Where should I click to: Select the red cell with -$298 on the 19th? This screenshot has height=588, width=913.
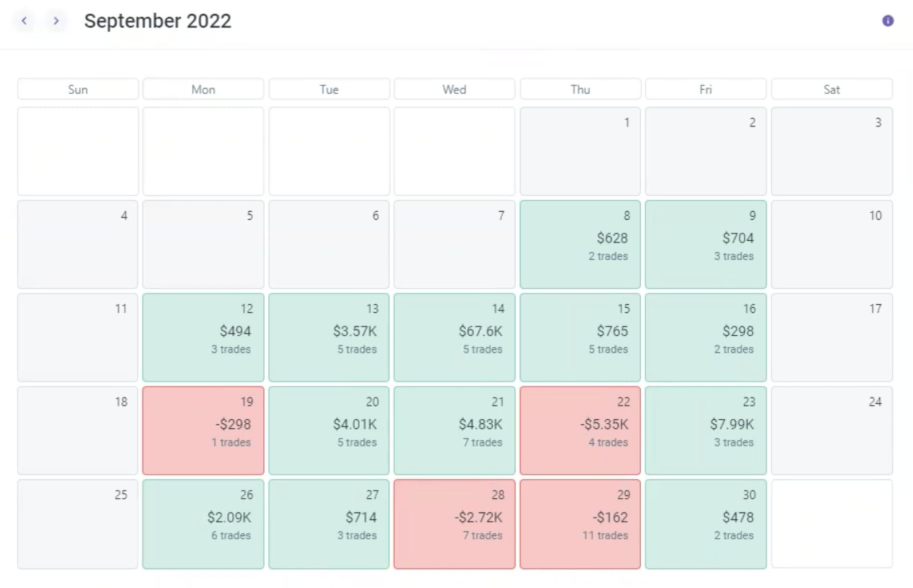coord(203,431)
